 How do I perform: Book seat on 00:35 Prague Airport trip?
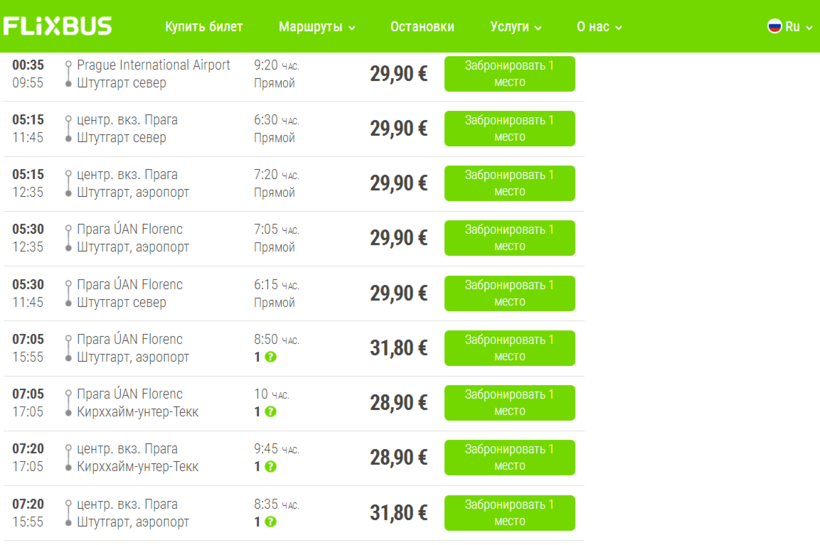[x=509, y=74]
